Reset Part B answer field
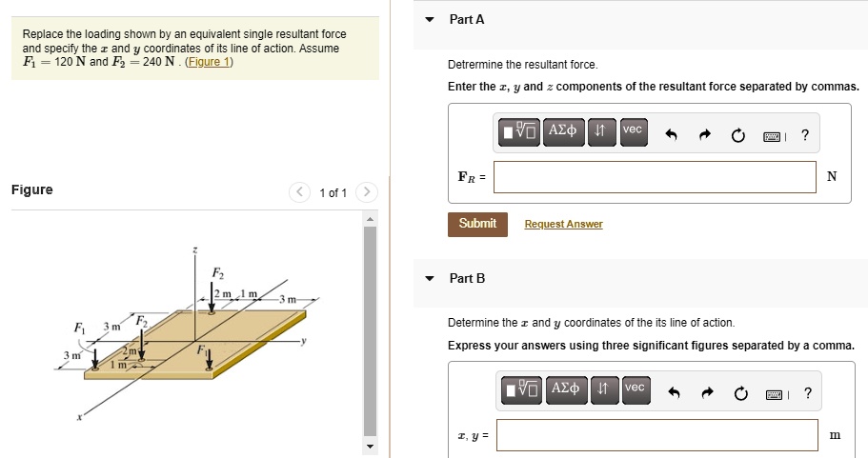 pos(740,394)
